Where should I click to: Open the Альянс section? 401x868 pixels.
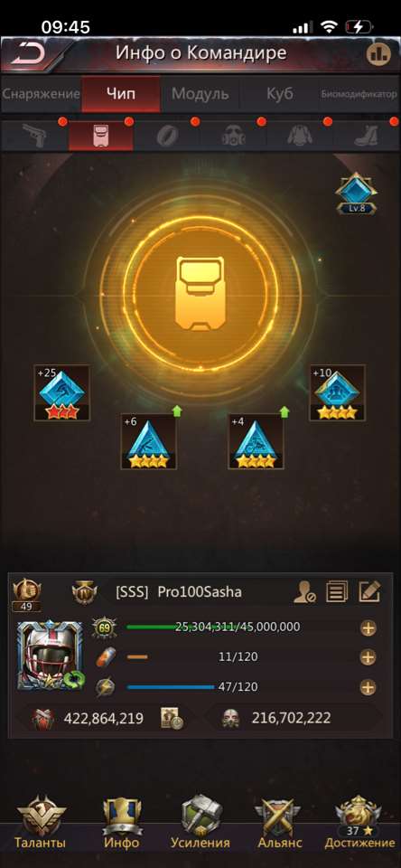[x=280, y=822]
